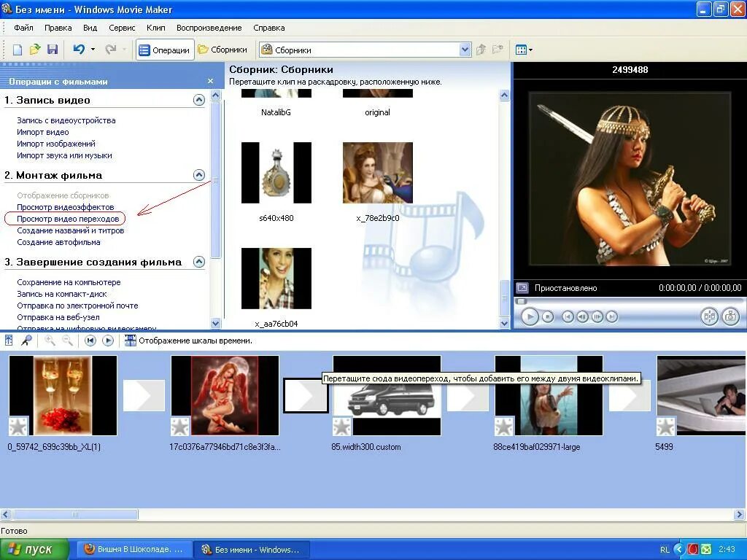The image size is (747, 560).
Task: Click Сохранение на компьютере link
Action: click(x=69, y=282)
